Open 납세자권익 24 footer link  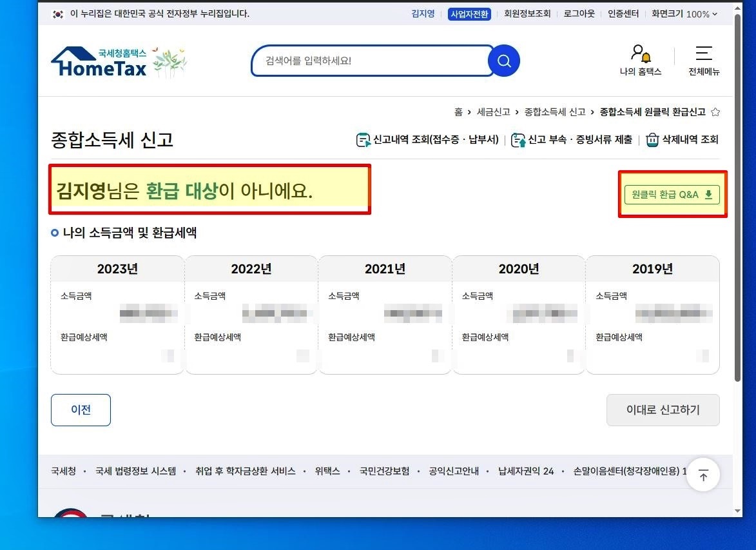[x=526, y=471]
